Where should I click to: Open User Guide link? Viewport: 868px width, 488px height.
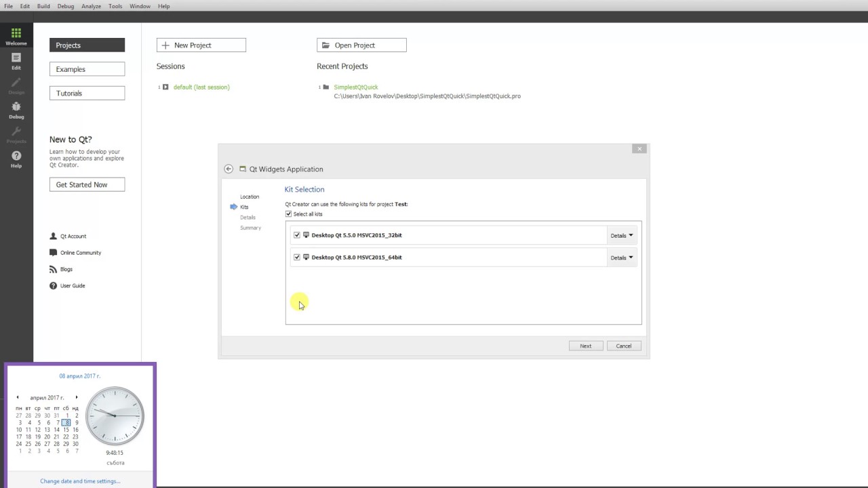tap(73, 285)
